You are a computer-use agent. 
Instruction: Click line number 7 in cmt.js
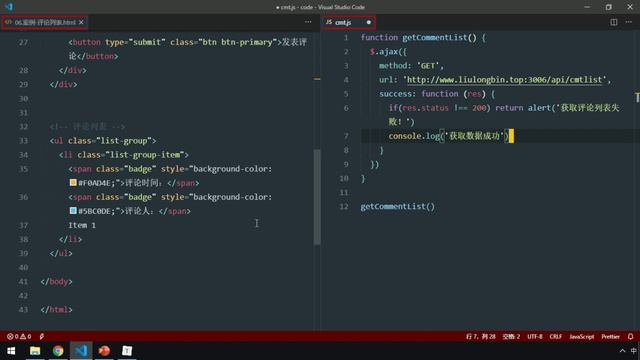tap(346, 136)
